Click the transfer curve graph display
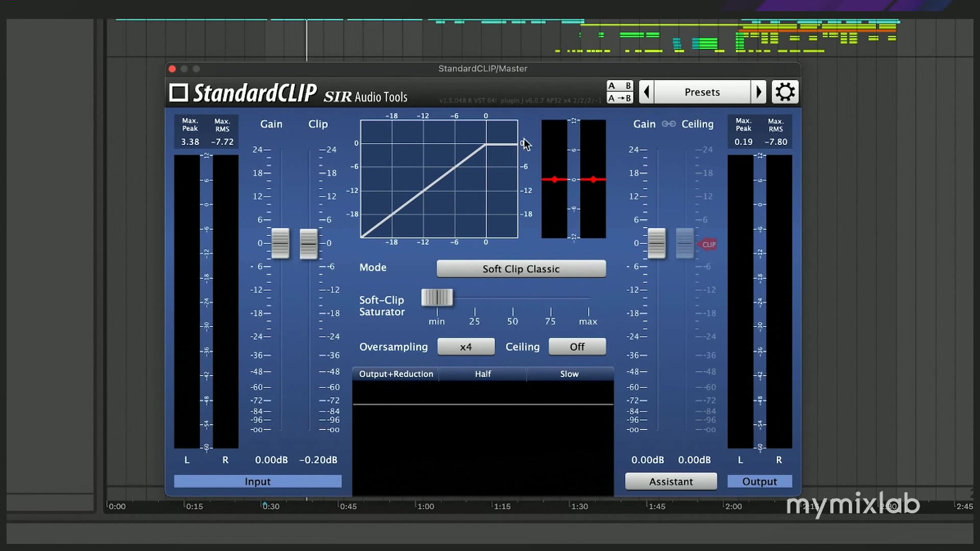Viewport: 980px width, 551px height. point(439,179)
